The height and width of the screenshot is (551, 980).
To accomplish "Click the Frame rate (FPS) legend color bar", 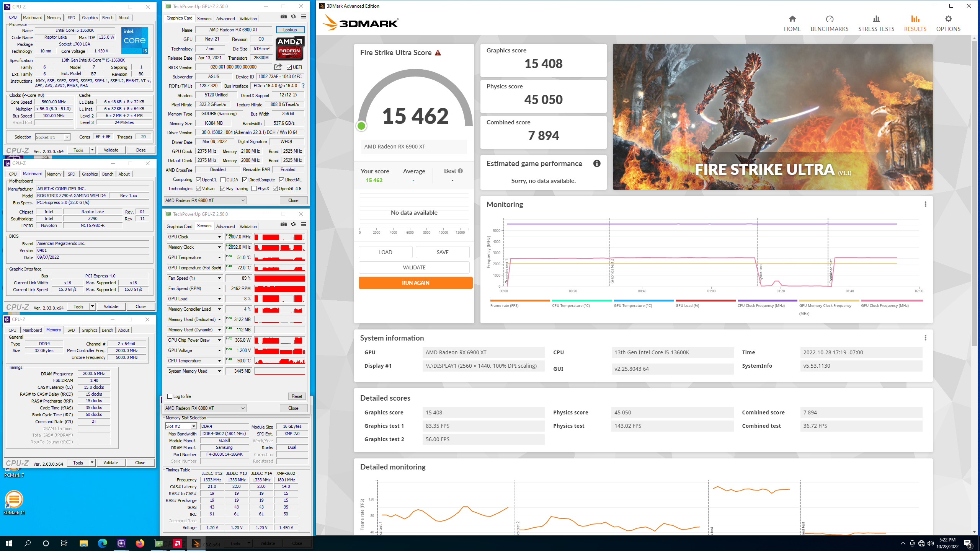I will pos(520,300).
